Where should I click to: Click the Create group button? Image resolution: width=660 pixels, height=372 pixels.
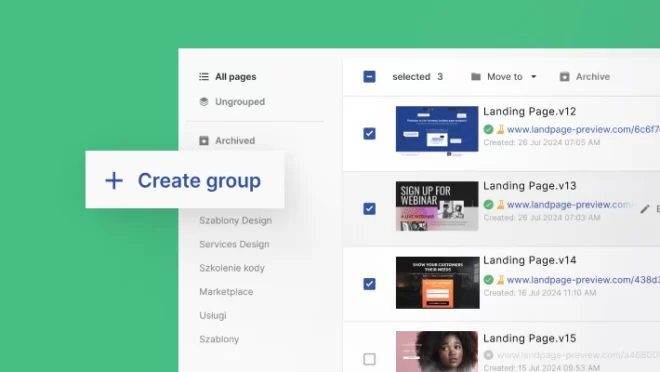185,180
